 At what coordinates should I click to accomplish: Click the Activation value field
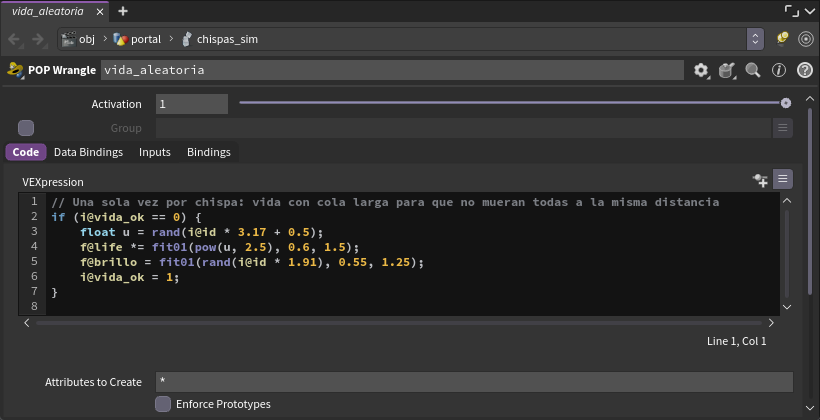[x=192, y=104]
